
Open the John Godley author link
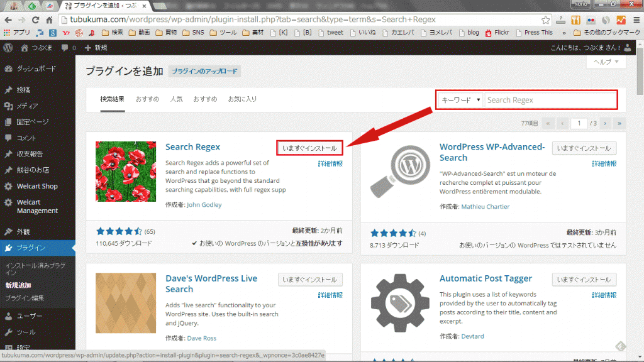(x=204, y=205)
